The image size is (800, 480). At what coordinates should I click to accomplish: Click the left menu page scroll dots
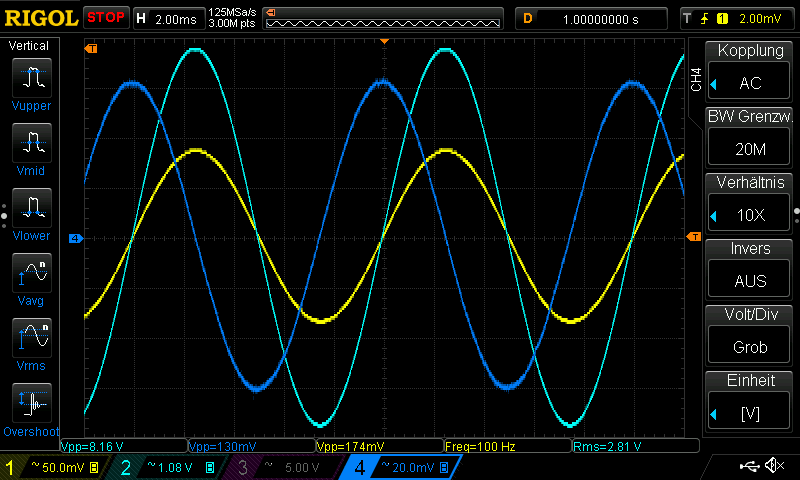(x=4, y=216)
